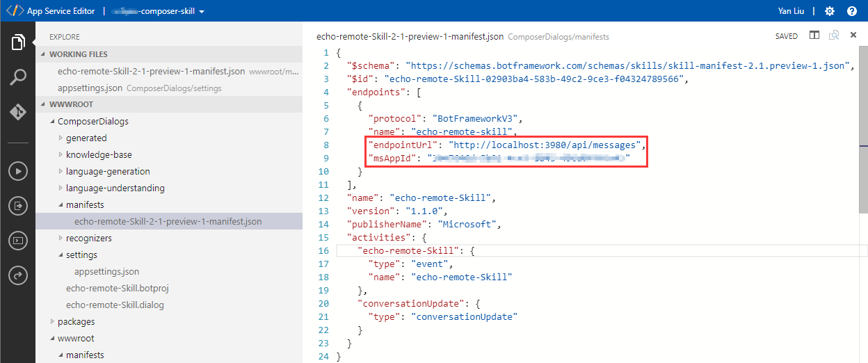
Task: Open the help question mark icon
Action: point(852,11)
